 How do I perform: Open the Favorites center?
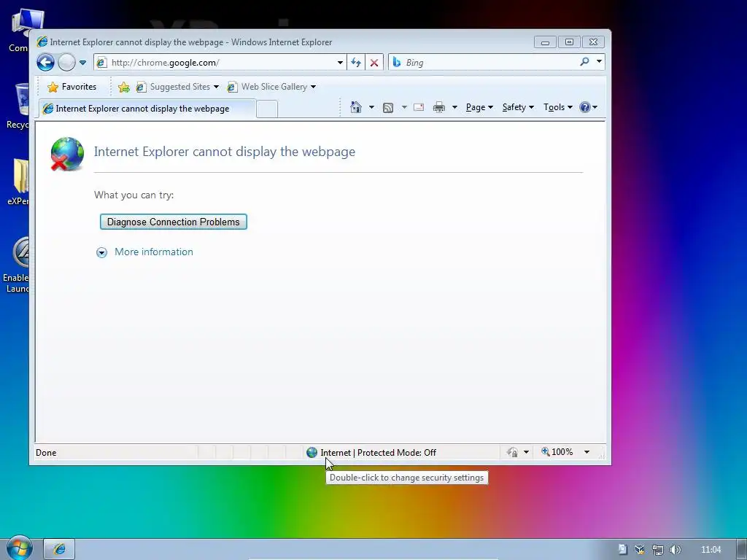[x=72, y=87]
